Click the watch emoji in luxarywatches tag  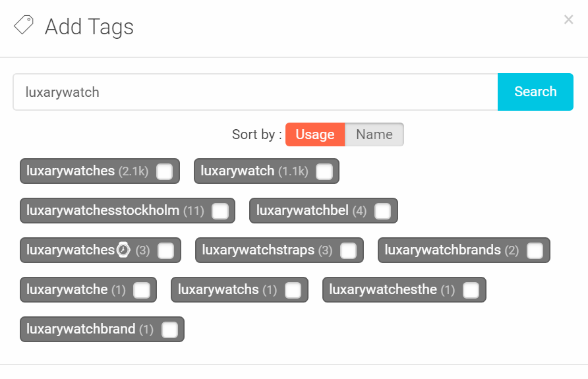pyautogui.click(x=123, y=250)
